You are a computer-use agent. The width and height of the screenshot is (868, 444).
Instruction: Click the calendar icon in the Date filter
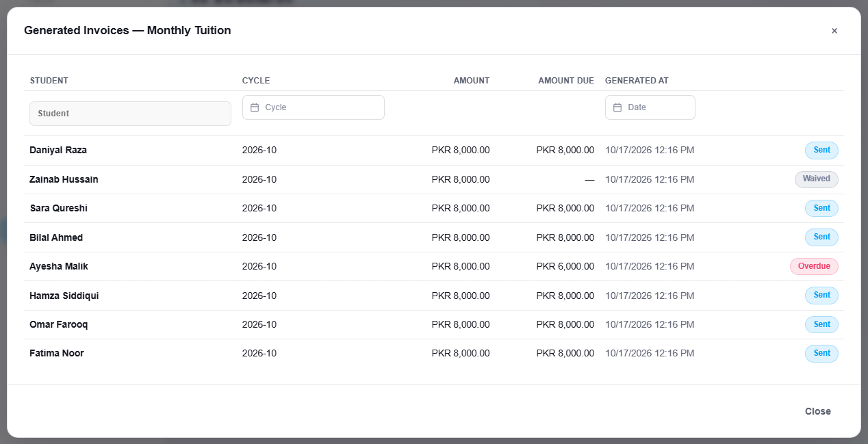pos(617,107)
